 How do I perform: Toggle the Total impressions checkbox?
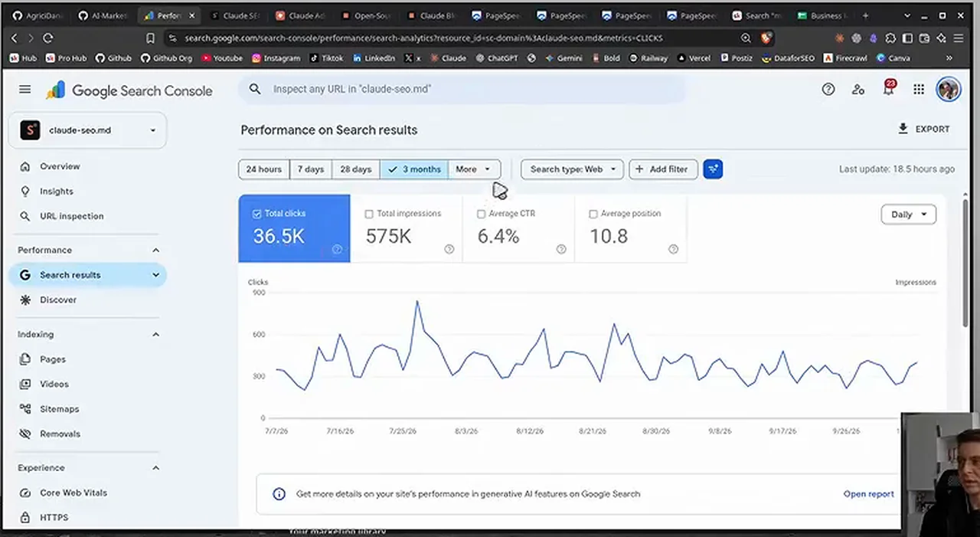click(369, 214)
